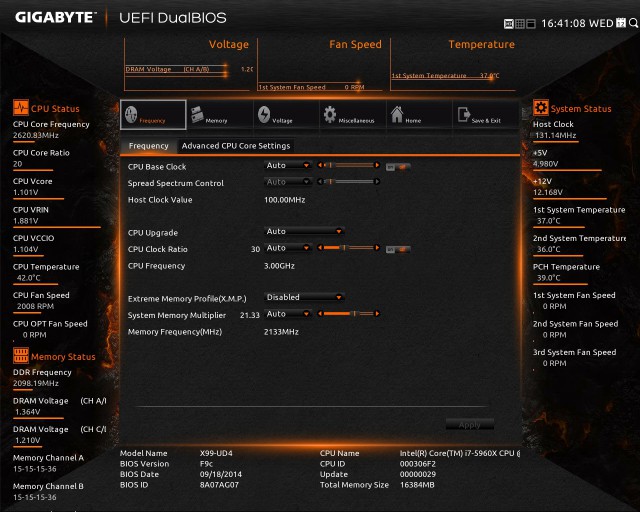Click the System Status gear icon
The image size is (640, 512).
point(540,108)
